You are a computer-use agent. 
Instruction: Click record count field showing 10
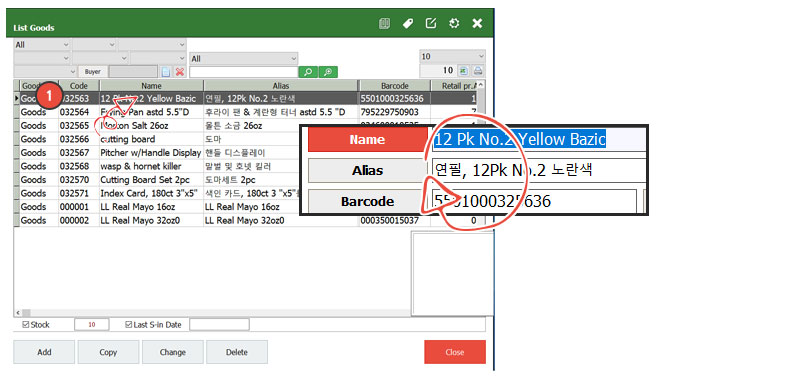click(x=438, y=71)
